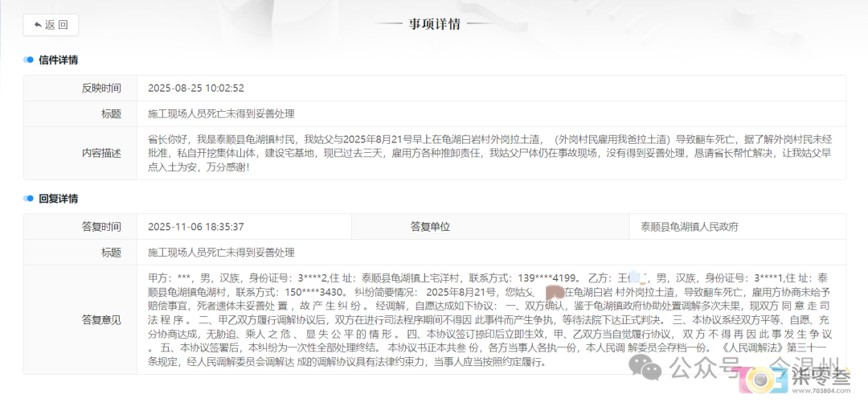Image resolution: width=868 pixels, height=403 pixels.
Task: Click the back arrow icon inside 返回
Action: [x=37, y=25]
